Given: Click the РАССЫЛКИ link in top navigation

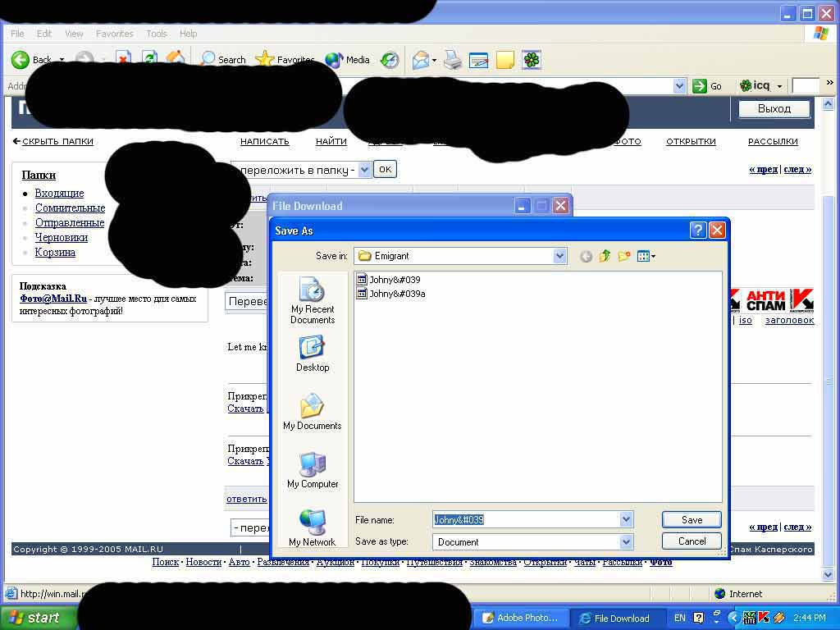Looking at the screenshot, I should click(x=773, y=141).
